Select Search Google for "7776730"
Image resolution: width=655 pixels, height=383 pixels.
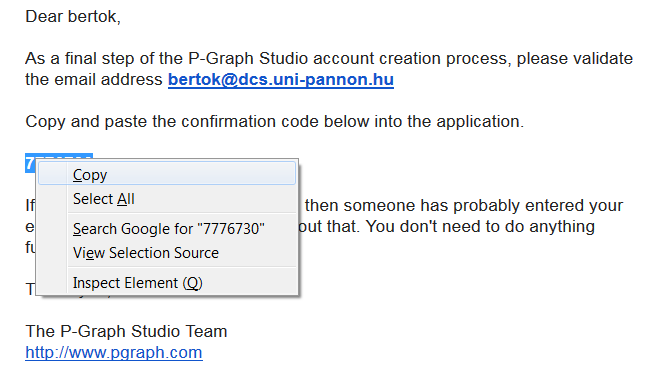[x=167, y=229]
